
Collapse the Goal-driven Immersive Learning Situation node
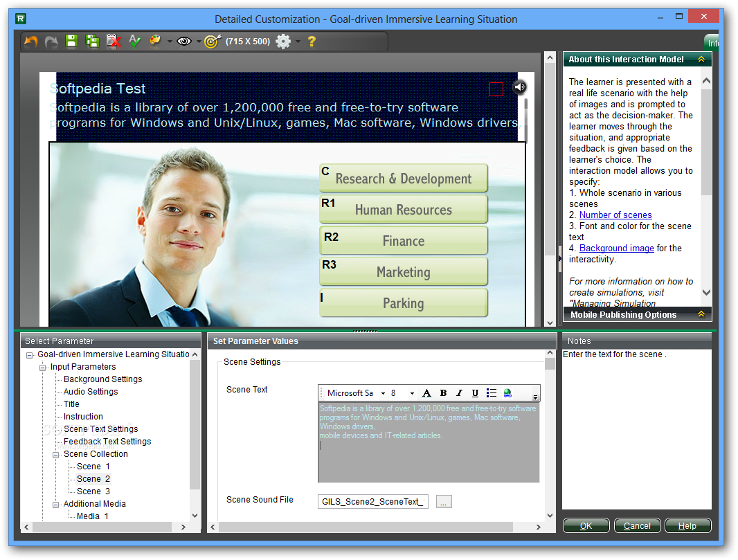coord(30,355)
